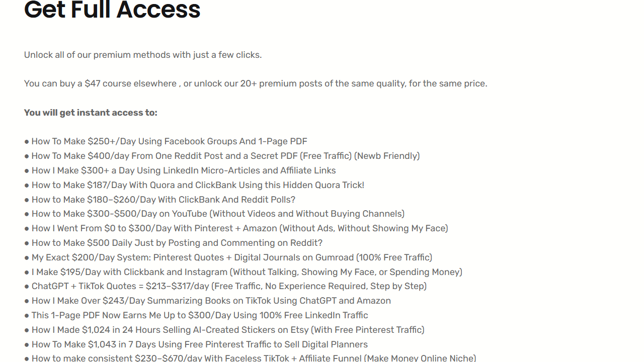Select the 1-Page PDF Free LinkedIn Traffic item

pyautogui.click(x=196, y=315)
